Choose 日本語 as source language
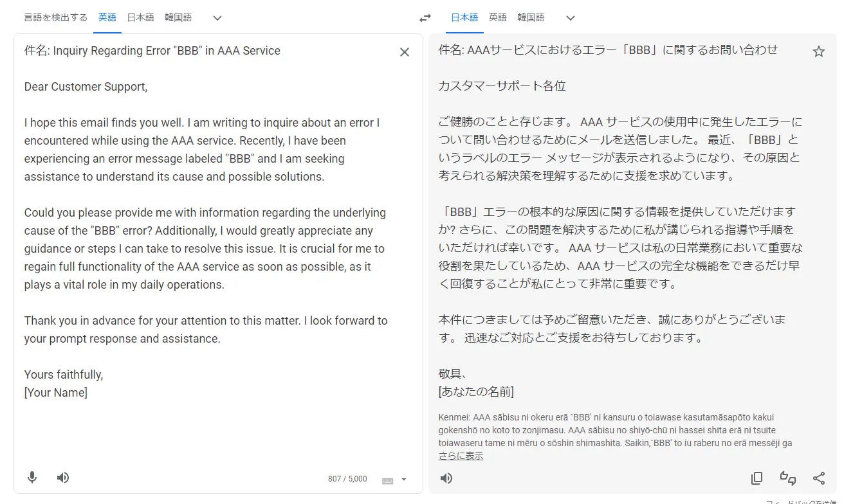This screenshot has width=862, height=504. [x=140, y=18]
